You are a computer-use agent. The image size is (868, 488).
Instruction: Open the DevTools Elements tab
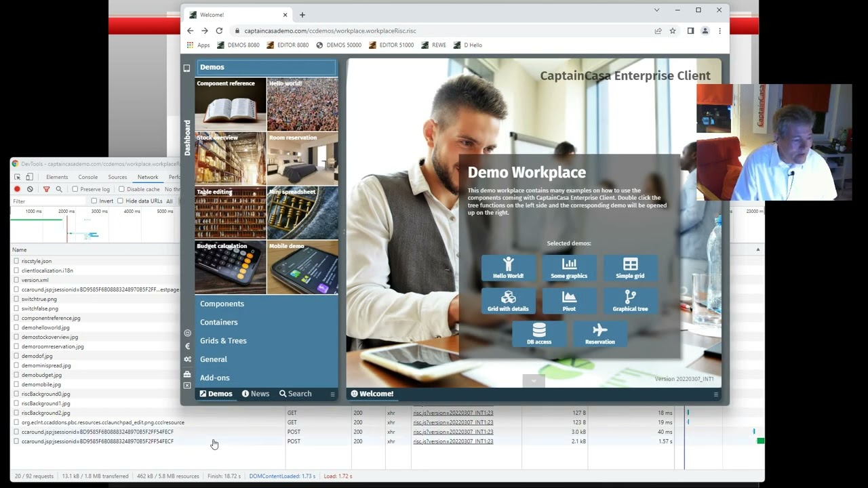click(57, 177)
